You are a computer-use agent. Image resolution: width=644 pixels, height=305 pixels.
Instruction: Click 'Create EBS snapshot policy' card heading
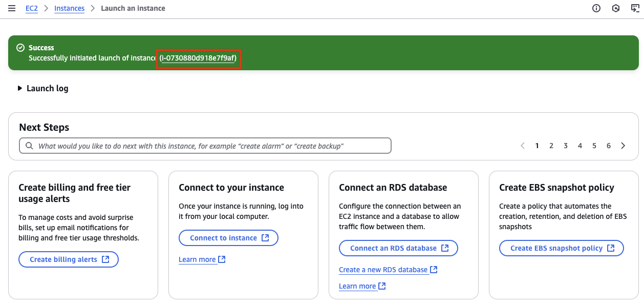point(557,188)
